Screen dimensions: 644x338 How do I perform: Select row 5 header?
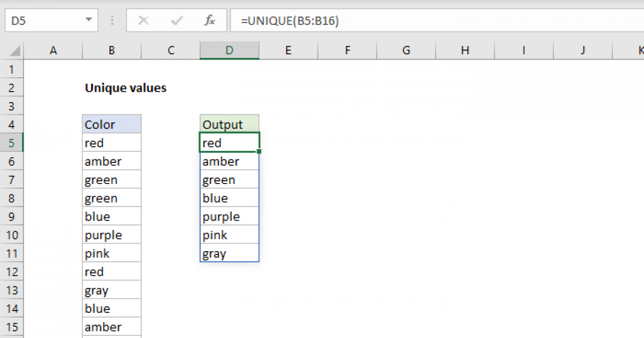coord(12,143)
